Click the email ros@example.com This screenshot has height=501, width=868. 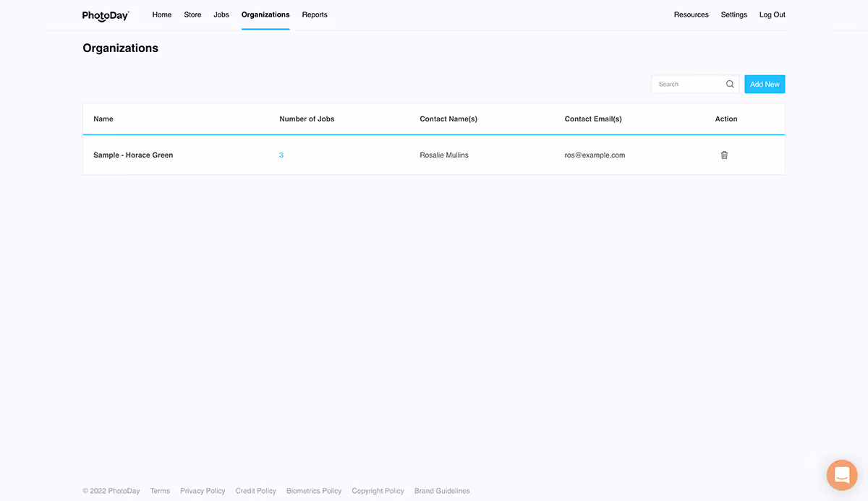(595, 155)
